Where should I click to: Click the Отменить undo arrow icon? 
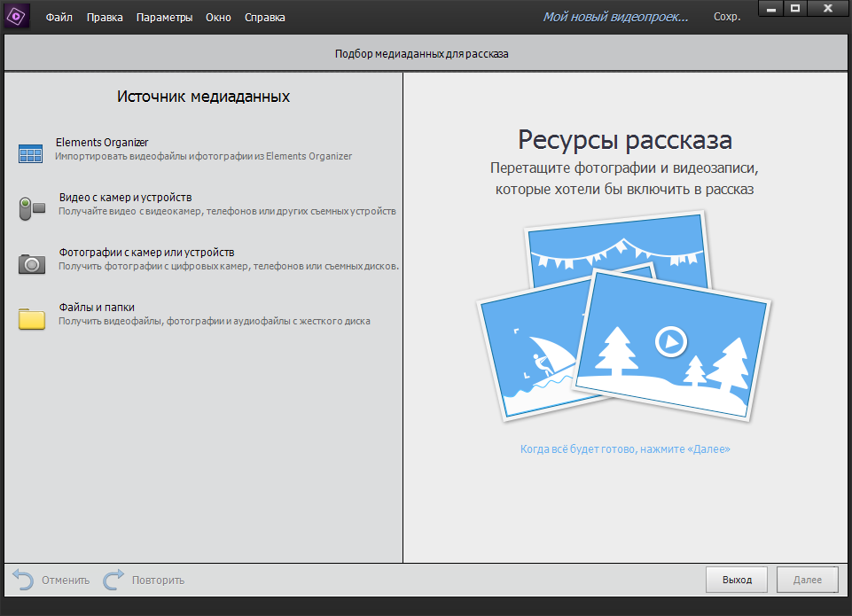[x=23, y=580]
